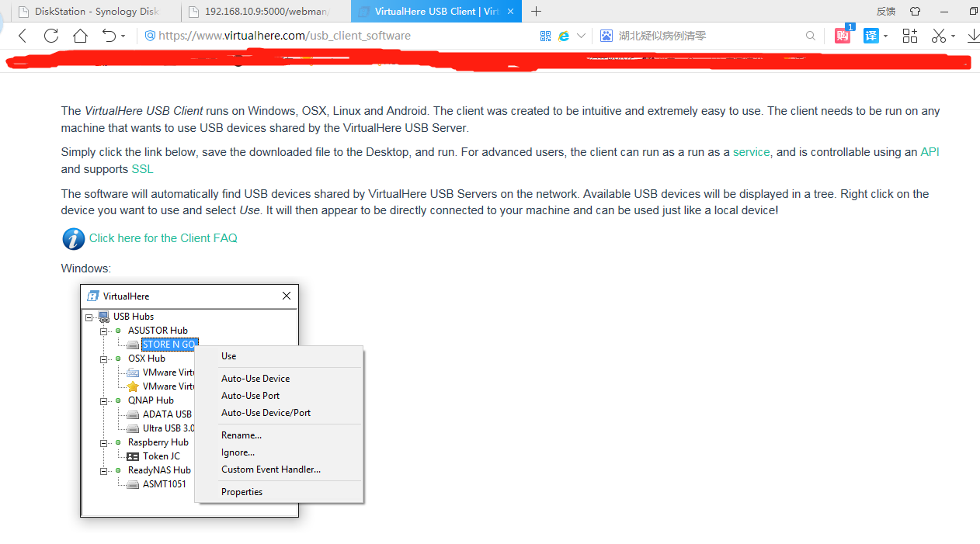Image resolution: width=980 pixels, height=544 pixels.
Task: Click the search box with Chinese text
Action: point(707,36)
